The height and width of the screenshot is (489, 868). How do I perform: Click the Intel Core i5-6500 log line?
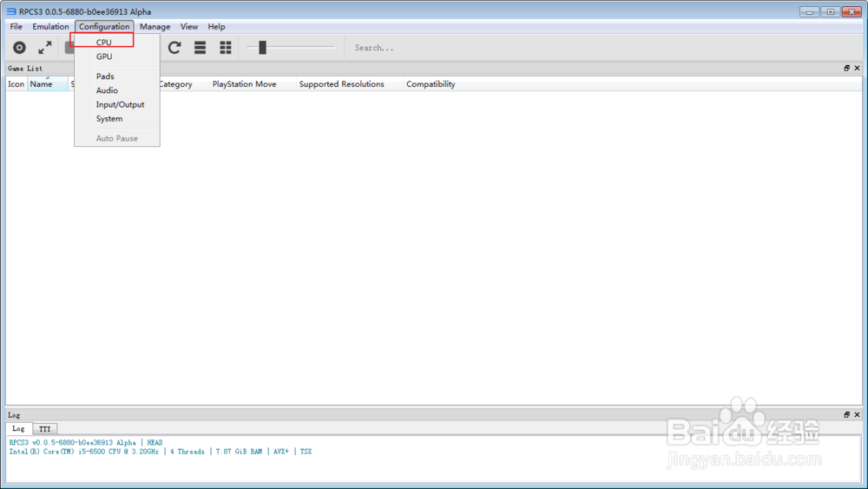click(161, 452)
